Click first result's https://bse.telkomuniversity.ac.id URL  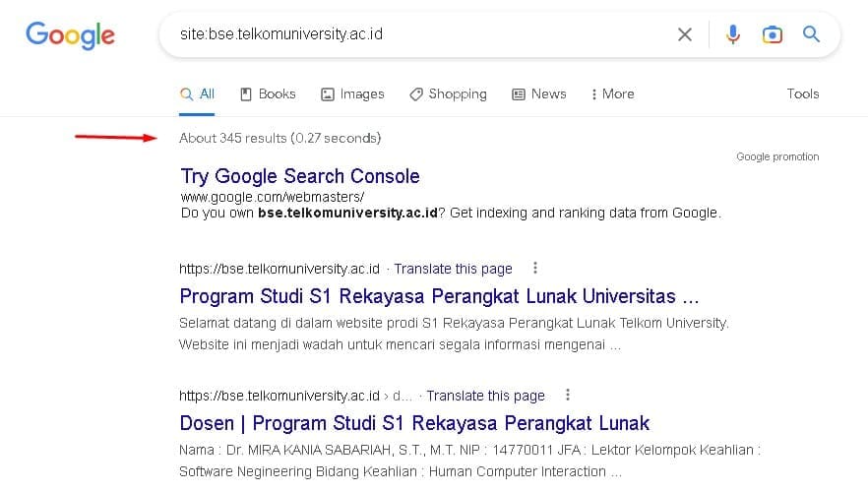(x=279, y=269)
